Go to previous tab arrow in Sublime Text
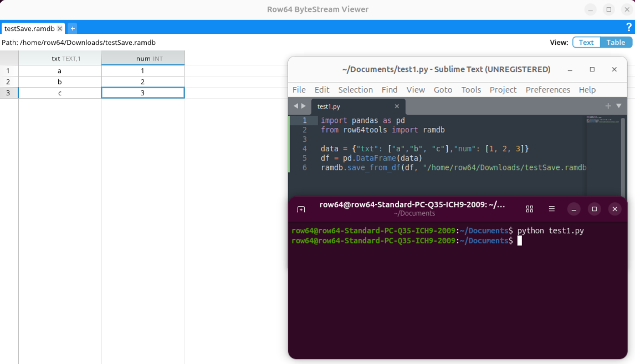 pos(296,106)
